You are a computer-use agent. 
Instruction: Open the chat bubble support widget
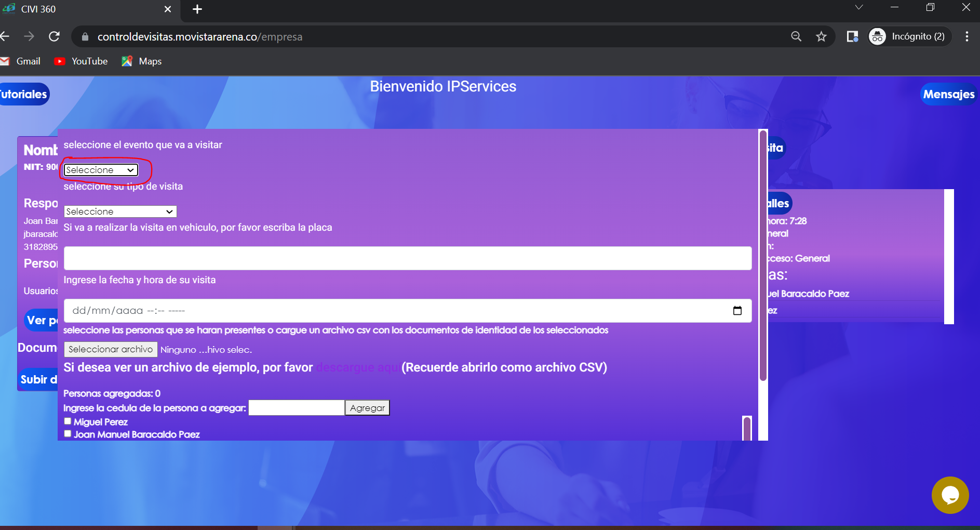point(950,495)
